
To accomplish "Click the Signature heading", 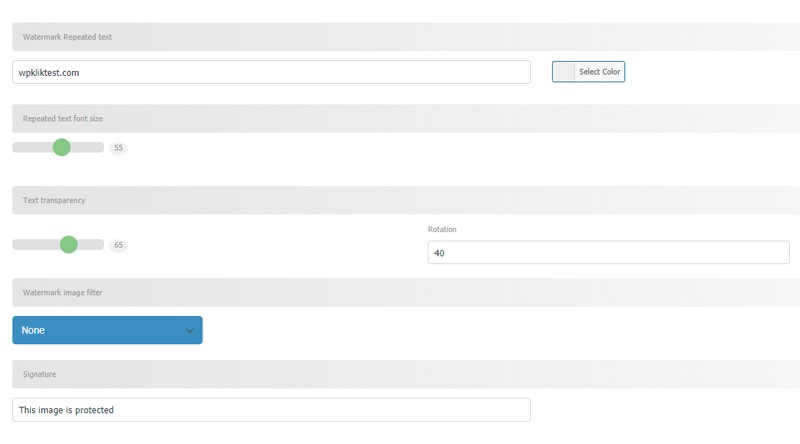I will [x=39, y=374].
